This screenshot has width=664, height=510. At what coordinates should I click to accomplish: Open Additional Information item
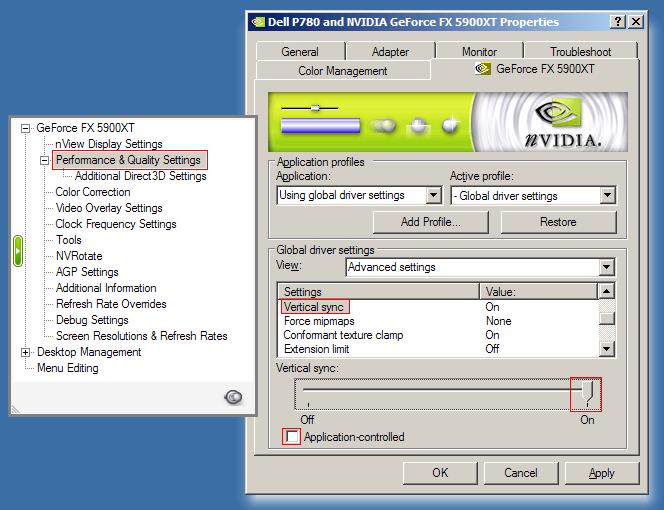[x=106, y=288]
